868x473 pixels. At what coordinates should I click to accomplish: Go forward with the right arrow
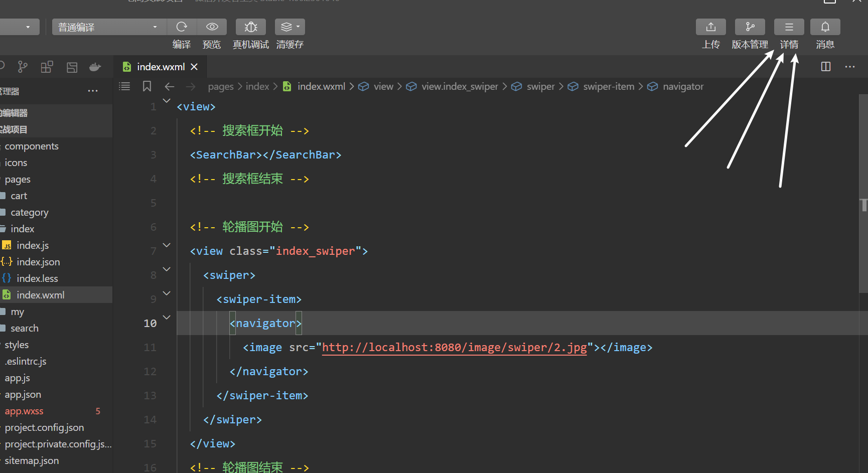click(x=191, y=86)
